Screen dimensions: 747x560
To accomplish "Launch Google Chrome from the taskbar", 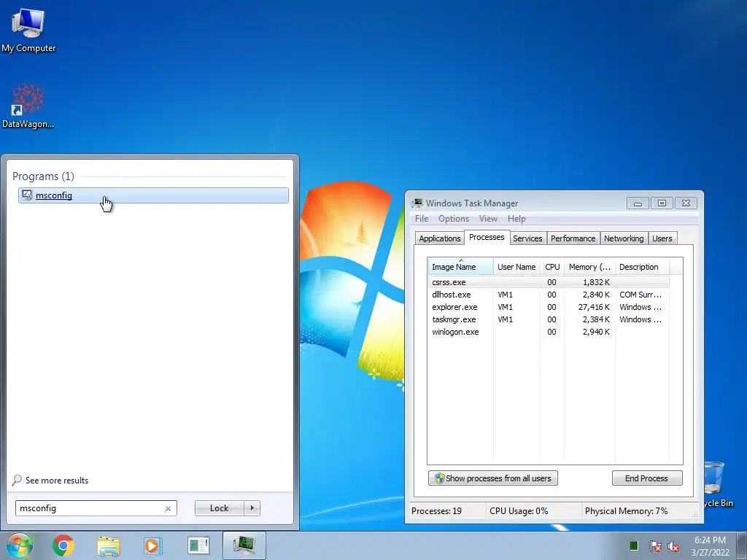I will tap(63, 545).
